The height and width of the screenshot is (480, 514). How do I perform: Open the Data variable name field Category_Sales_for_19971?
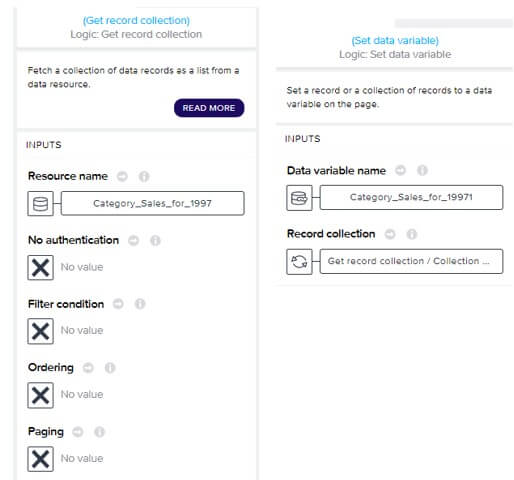tap(411, 197)
